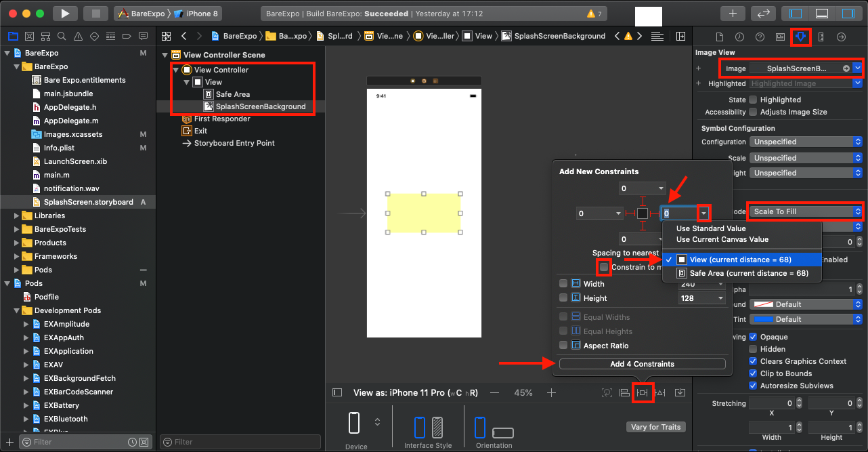Screen dimensions: 868x452
Task: Click the Add 4 Constraints button
Action: coord(642,364)
